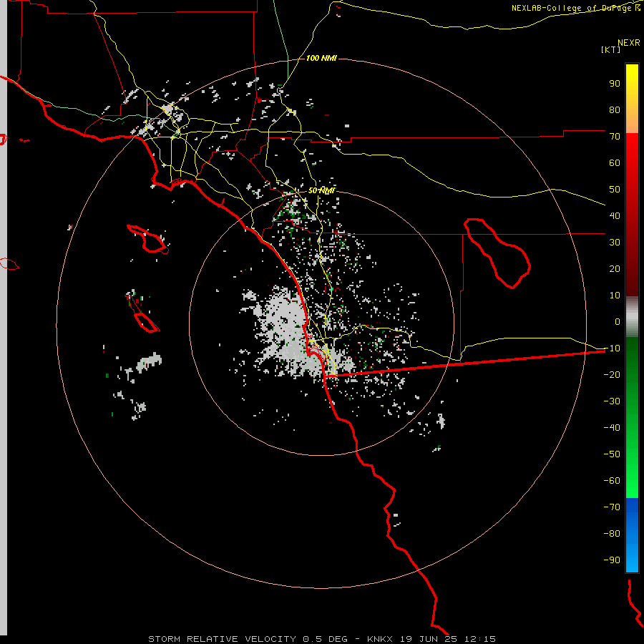
Task: Click the NEXR label at top right
Action: click(629, 42)
